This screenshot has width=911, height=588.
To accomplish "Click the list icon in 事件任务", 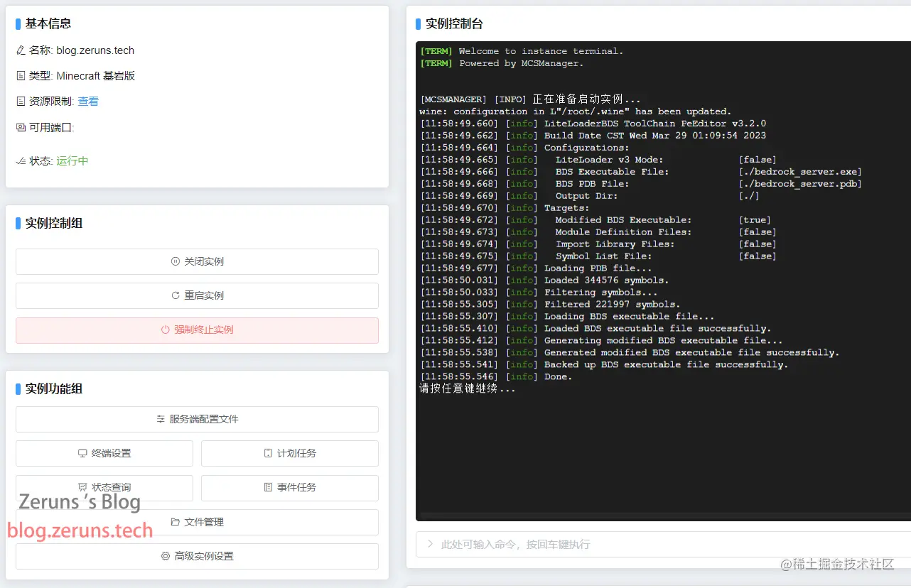I will pyautogui.click(x=268, y=488).
